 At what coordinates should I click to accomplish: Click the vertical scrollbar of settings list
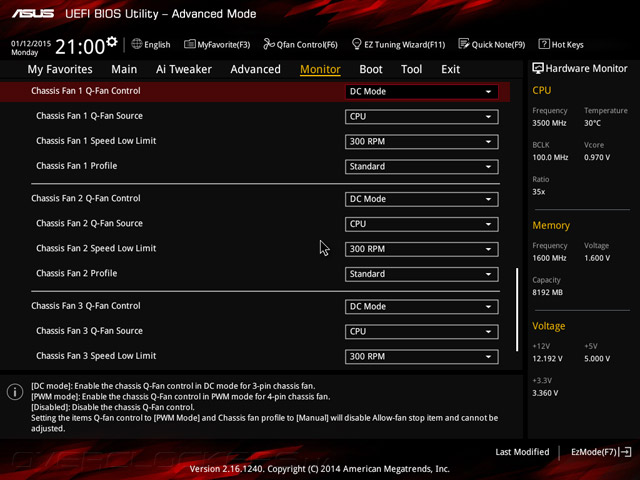click(x=517, y=309)
